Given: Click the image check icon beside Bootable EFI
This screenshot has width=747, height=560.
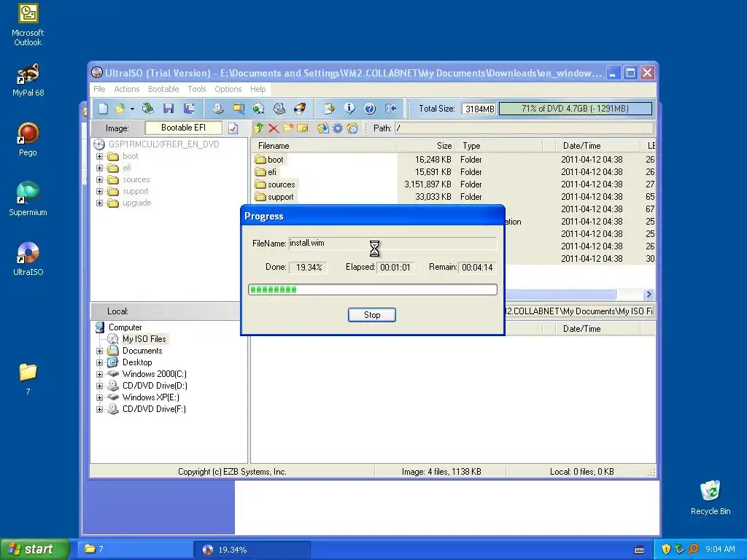Looking at the screenshot, I should point(233,128).
